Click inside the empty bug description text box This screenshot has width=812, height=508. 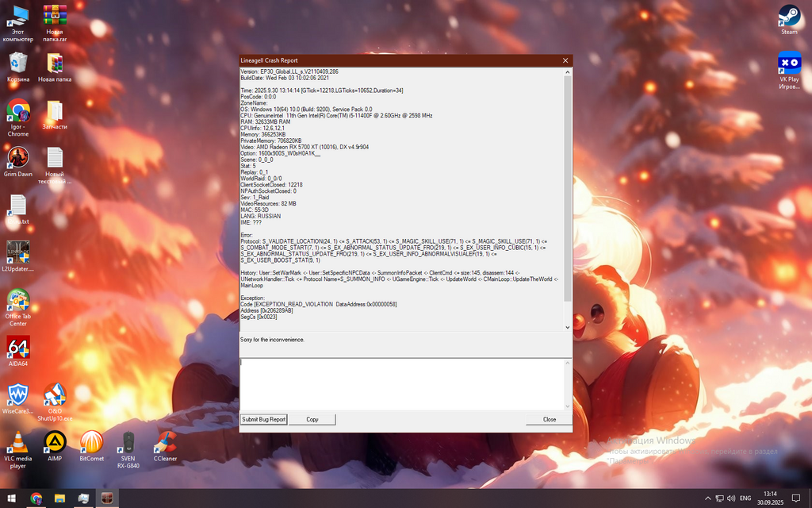[403, 384]
